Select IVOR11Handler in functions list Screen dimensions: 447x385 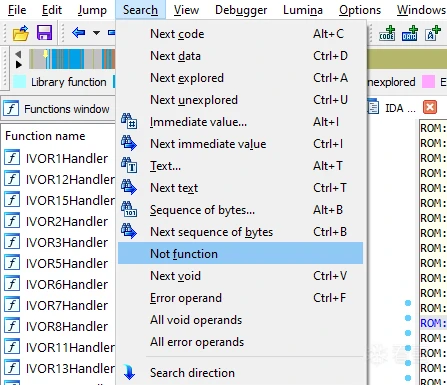point(59,347)
